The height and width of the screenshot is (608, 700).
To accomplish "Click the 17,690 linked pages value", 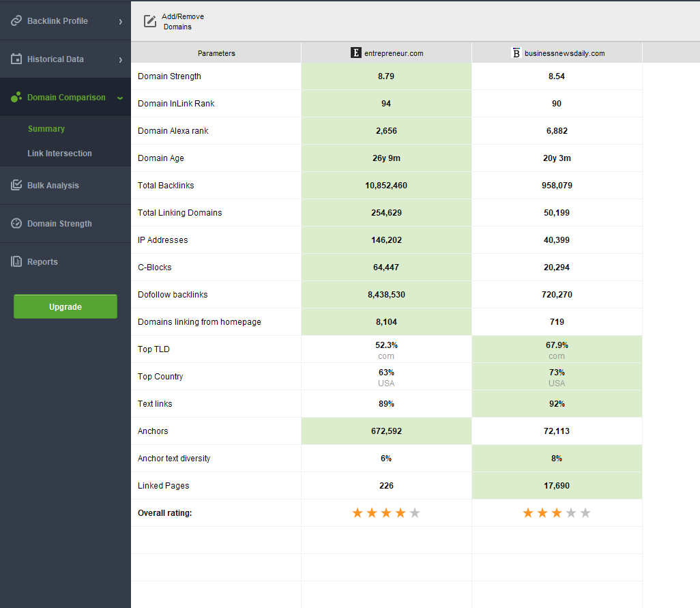I will pos(557,485).
